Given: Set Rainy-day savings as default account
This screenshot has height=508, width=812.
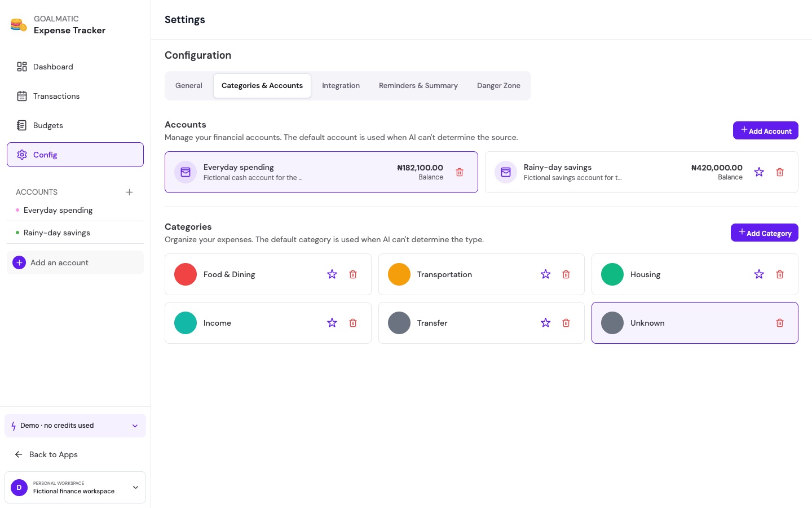Looking at the screenshot, I should pyautogui.click(x=759, y=172).
